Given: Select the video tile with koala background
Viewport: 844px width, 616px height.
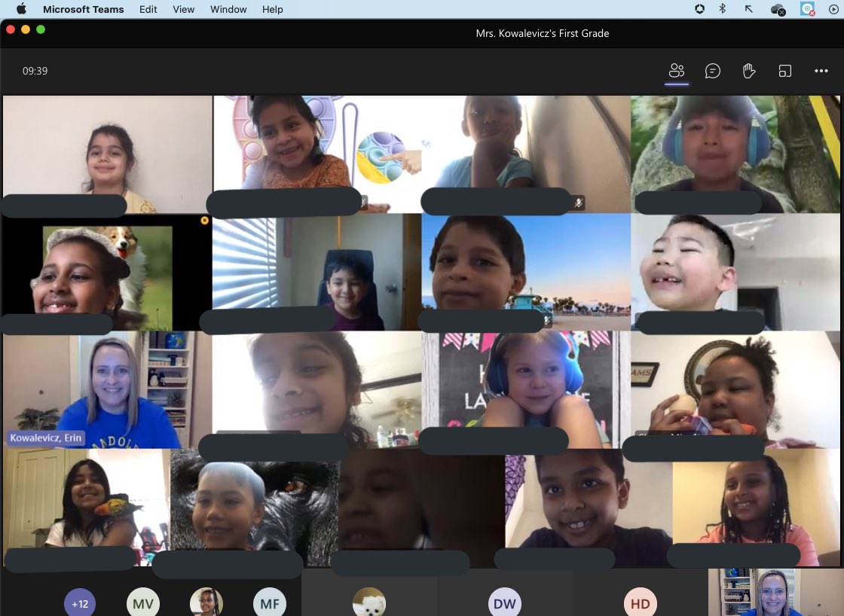Looking at the screenshot, I should tap(735, 154).
